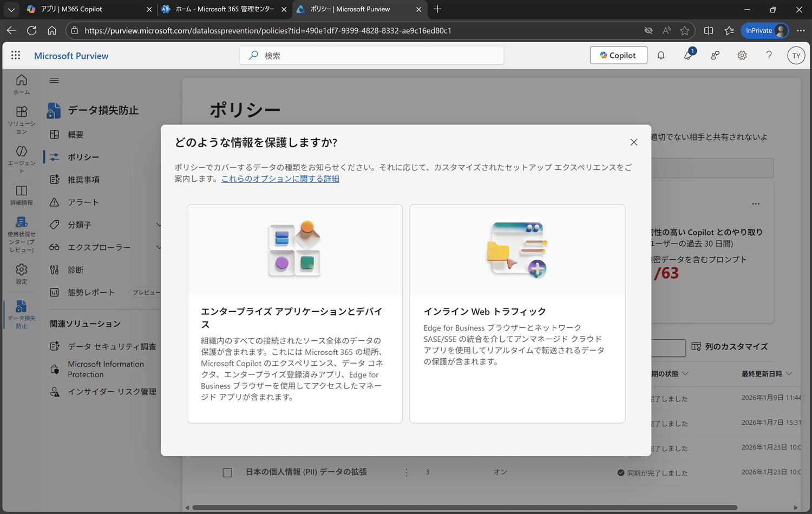Click the horizontal scrollbar of the policy table

(x=464, y=508)
